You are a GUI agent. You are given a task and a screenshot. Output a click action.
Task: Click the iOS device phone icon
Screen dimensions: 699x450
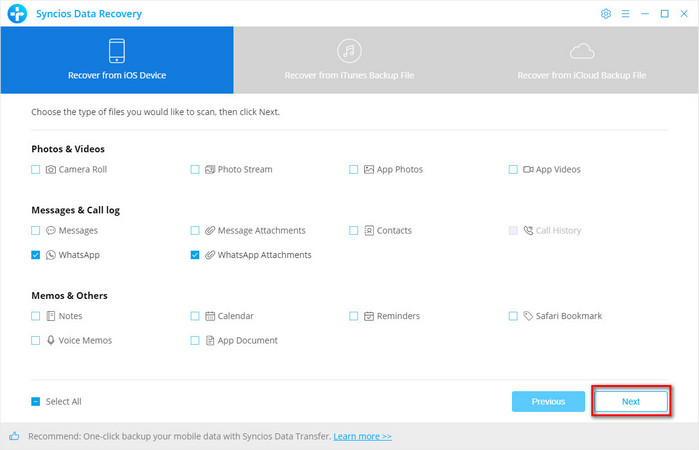(x=117, y=50)
